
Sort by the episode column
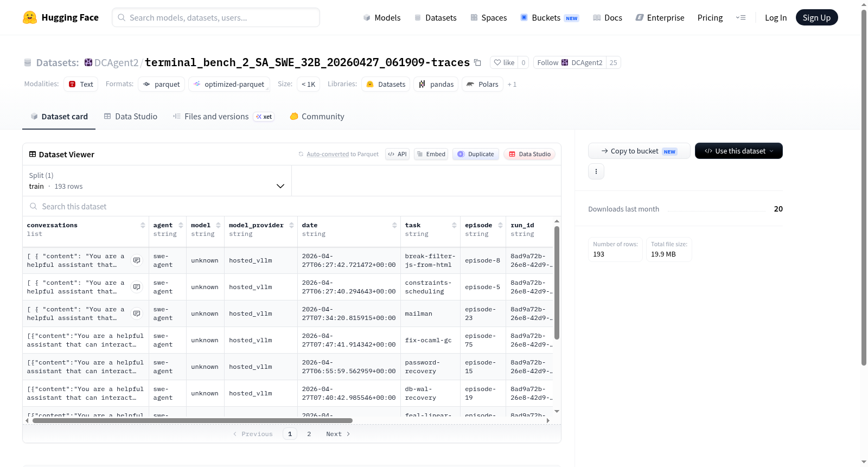pyautogui.click(x=500, y=225)
